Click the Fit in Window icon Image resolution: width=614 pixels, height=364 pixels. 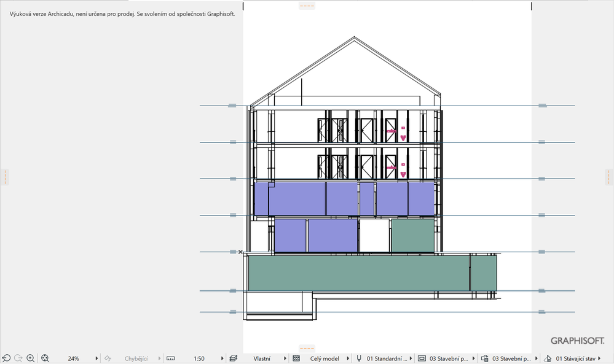[45, 358]
